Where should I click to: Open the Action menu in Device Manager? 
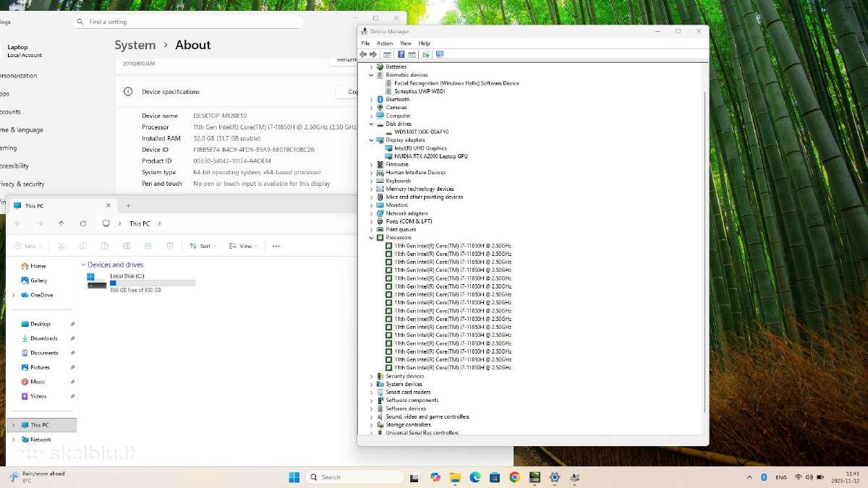385,43
